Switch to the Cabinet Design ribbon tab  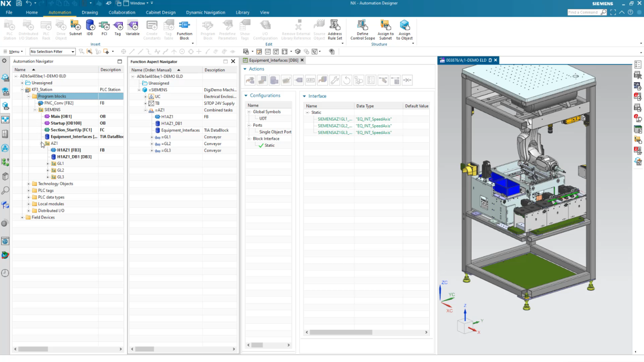(161, 12)
